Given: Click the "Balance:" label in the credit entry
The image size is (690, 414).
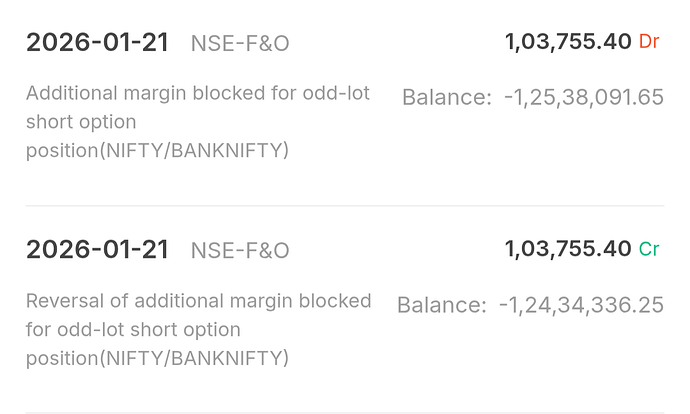Looking at the screenshot, I should tap(442, 305).
